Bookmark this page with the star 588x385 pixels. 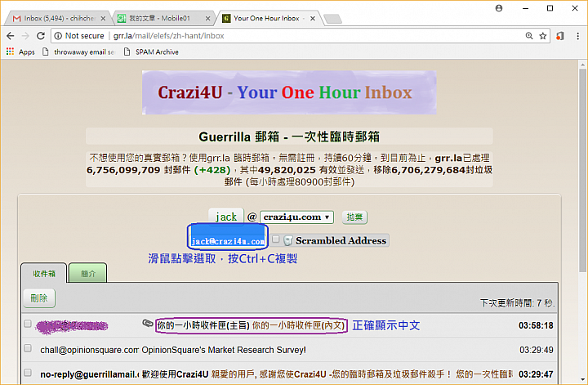(x=542, y=36)
